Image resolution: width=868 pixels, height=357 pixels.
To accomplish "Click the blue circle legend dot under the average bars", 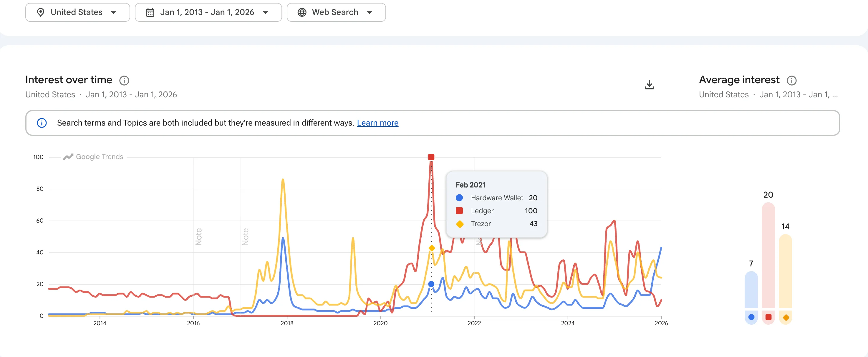I will click(751, 317).
